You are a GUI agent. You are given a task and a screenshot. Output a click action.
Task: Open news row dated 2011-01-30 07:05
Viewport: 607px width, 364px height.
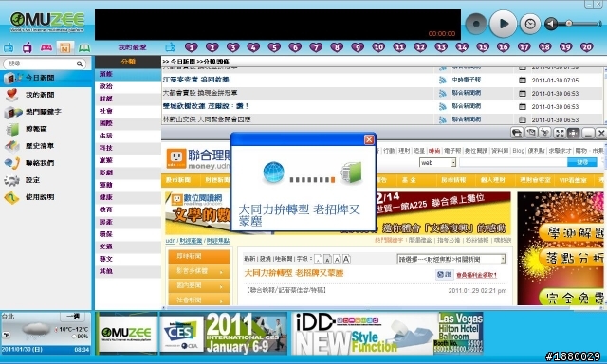pos(382,80)
